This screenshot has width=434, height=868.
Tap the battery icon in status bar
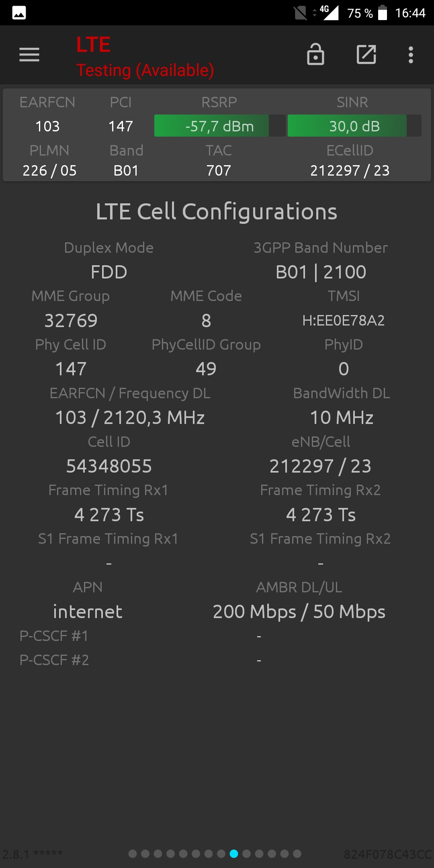point(383,12)
